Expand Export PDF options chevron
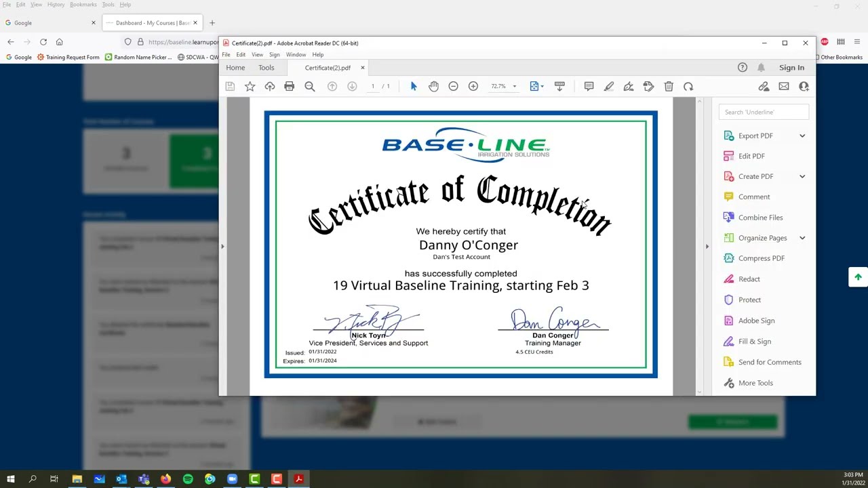Screen dimensions: 868x488 tap(802, 136)
